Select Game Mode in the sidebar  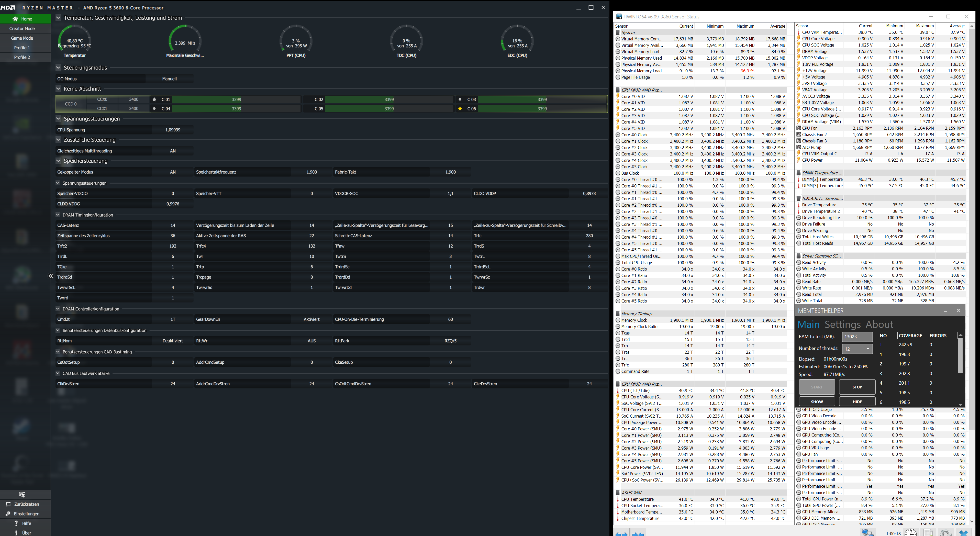[22, 38]
